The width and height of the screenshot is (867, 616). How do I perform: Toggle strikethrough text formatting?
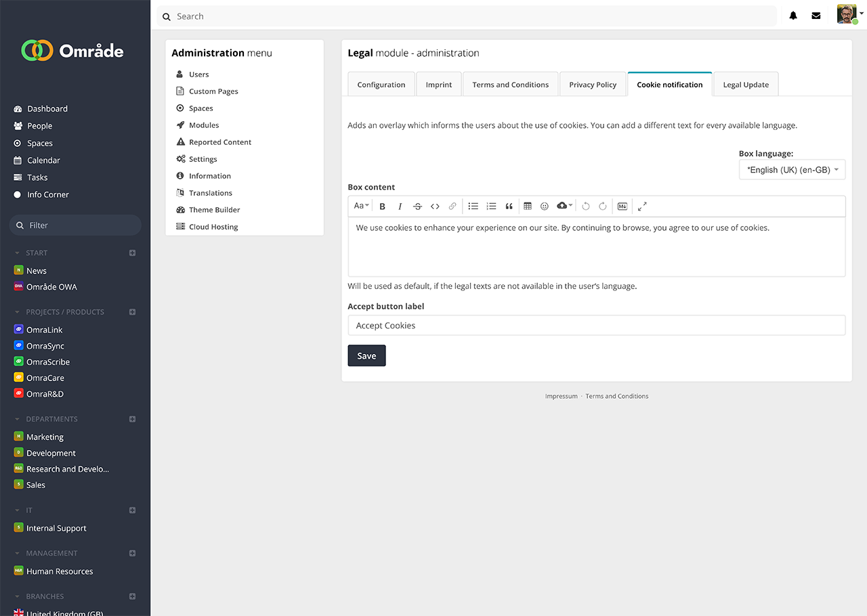point(417,206)
